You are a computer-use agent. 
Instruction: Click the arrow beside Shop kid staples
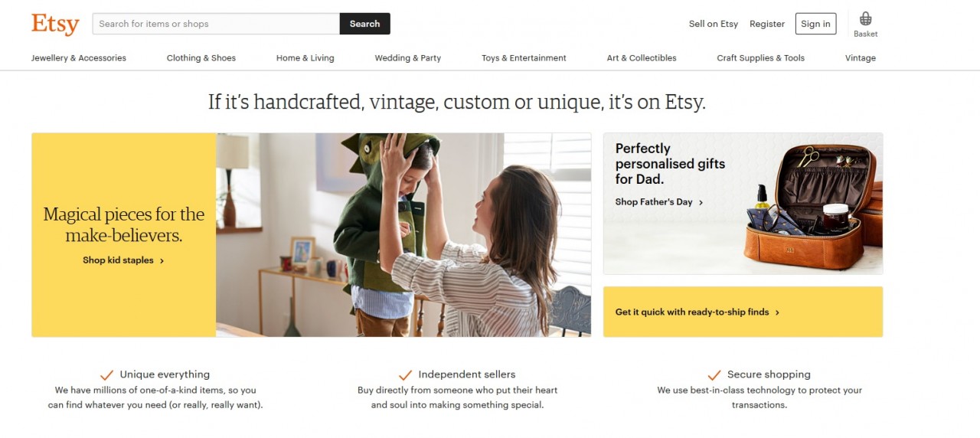[162, 260]
